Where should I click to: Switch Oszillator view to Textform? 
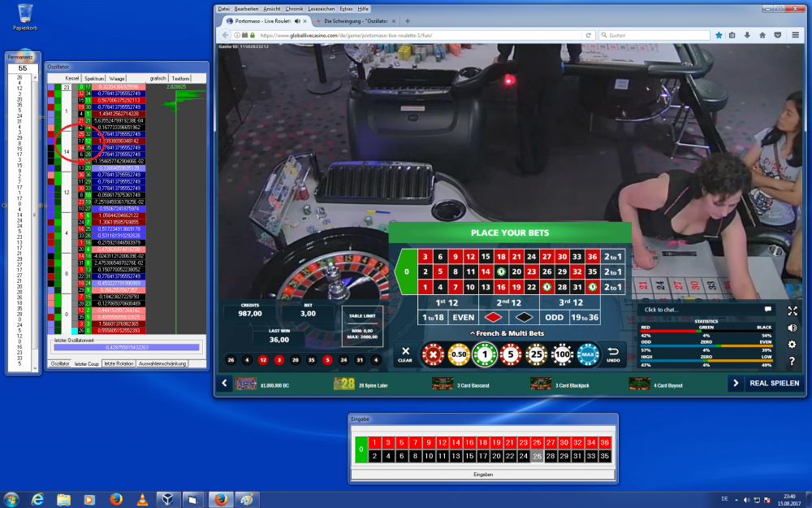[180, 78]
